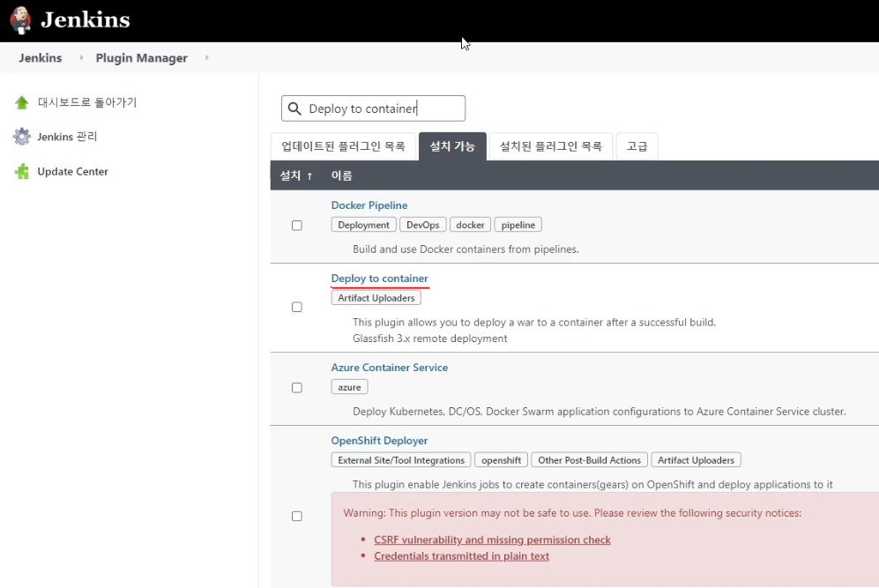Open the Deploy to container plugin link
Screen dimensions: 879x588
(379, 279)
